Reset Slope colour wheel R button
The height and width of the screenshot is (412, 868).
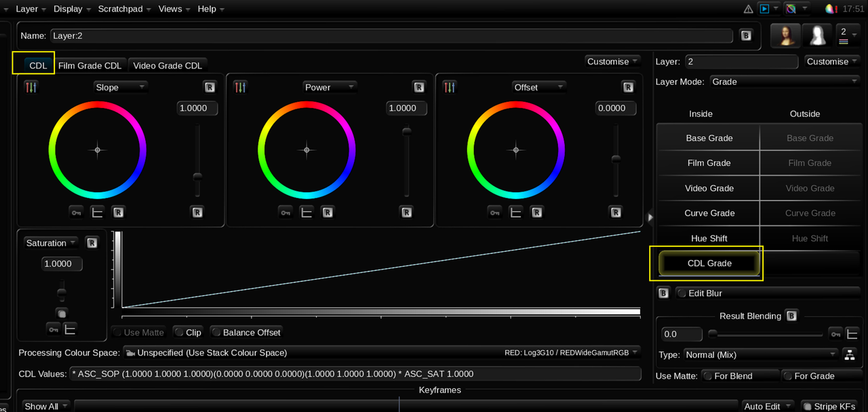[x=118, y=212]
